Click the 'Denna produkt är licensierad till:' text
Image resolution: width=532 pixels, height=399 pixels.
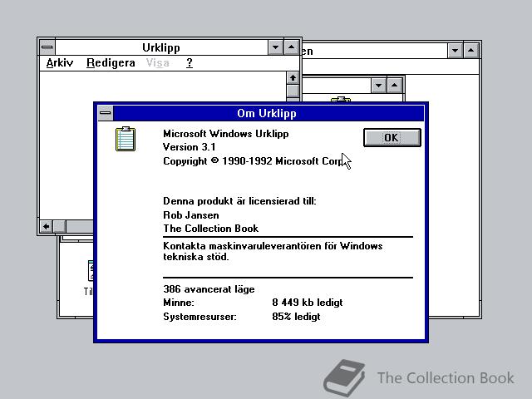point(239,201)
